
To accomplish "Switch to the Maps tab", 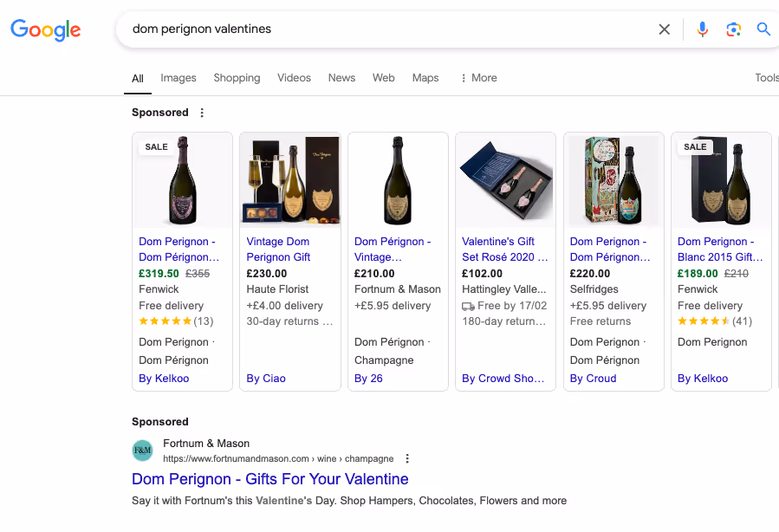I will point(425,78).
